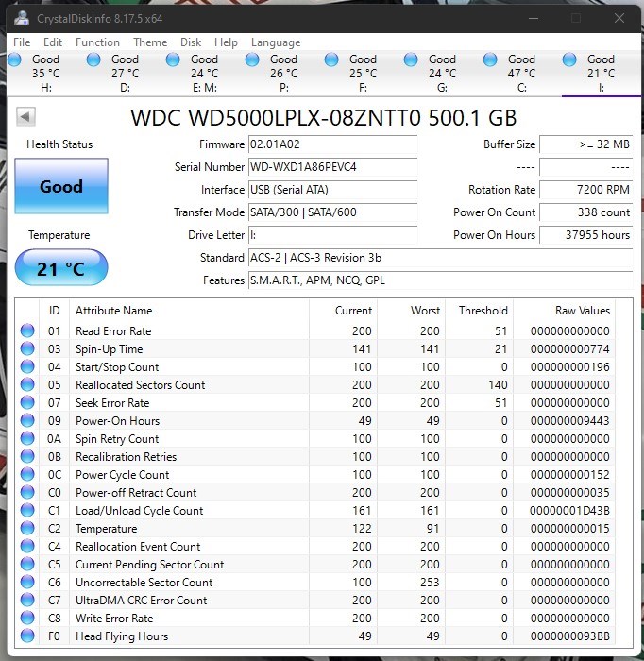Click status orb for Uncorrectable Sector Count row
Viewport: 644px width, 661px height.
click(x=27, y=582)
